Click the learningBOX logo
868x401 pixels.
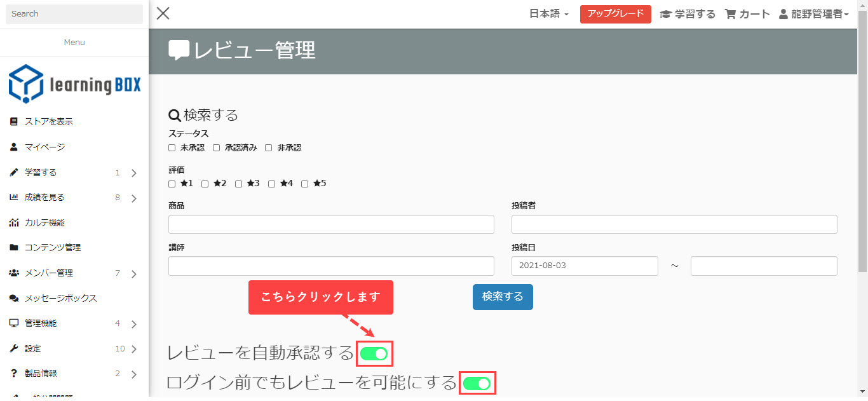click(x=74, y=84)
